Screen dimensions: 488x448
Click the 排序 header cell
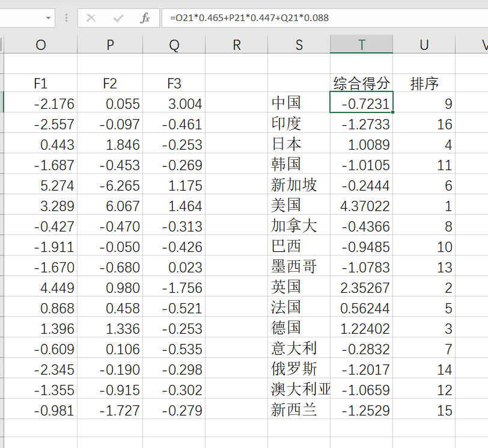[x=424, y=84]
